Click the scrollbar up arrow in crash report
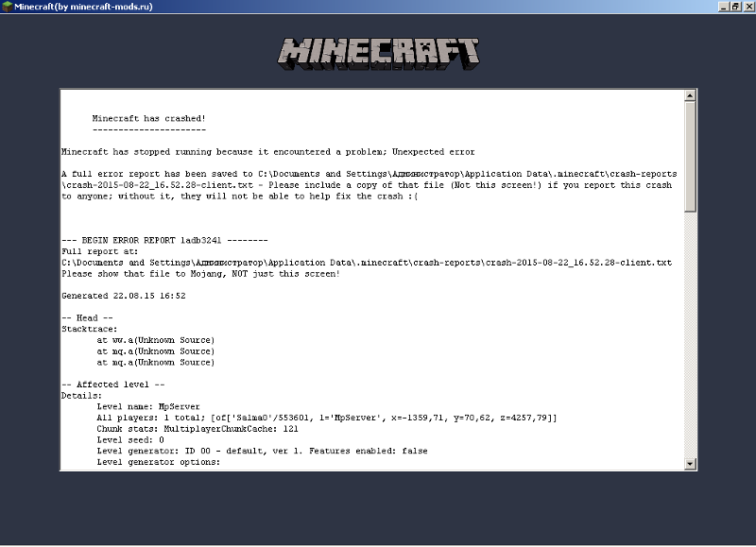Image resolution: width=756 pixels, height=547 pixels. click(x=690, y=95)
